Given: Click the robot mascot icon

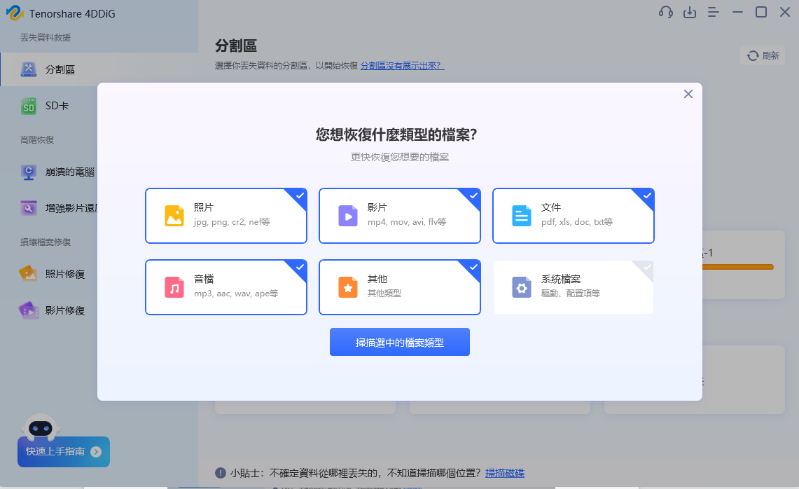Looking at the screenshot, I should click(x=40, y=427).
